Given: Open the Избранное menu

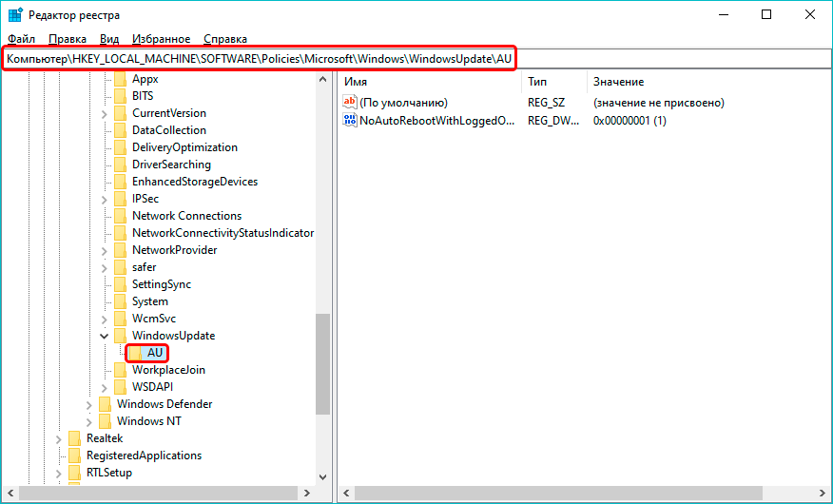Looking at the screenshot, I should click(161, 39).
